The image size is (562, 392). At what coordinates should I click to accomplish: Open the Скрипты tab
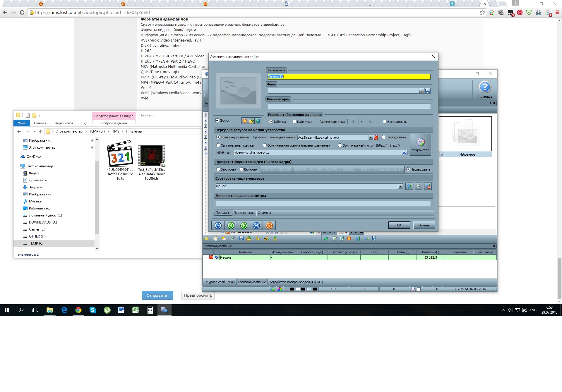(x=264, y=213)
